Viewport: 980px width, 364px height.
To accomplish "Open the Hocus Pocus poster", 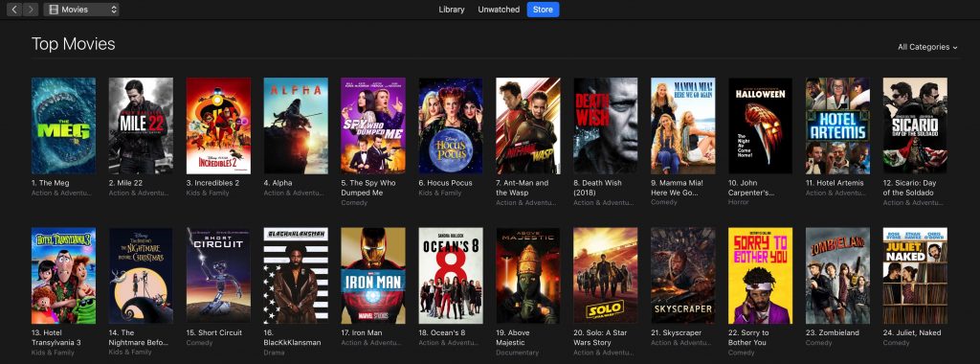I will tap(451, 125).
